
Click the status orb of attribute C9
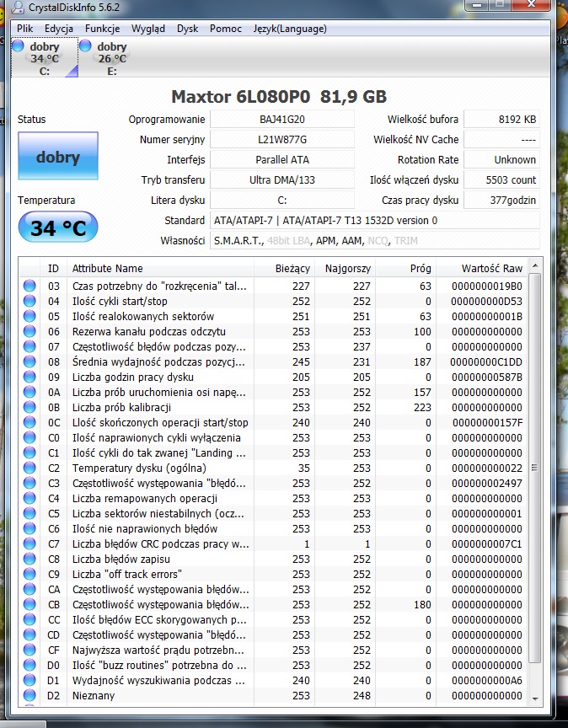click(29, 574)
